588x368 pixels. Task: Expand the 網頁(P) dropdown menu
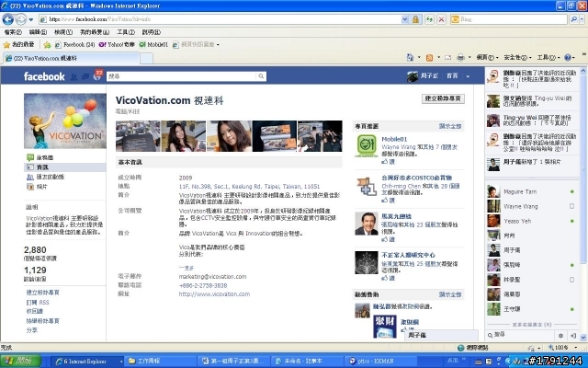pyautogui.click(x=487, y=57)
